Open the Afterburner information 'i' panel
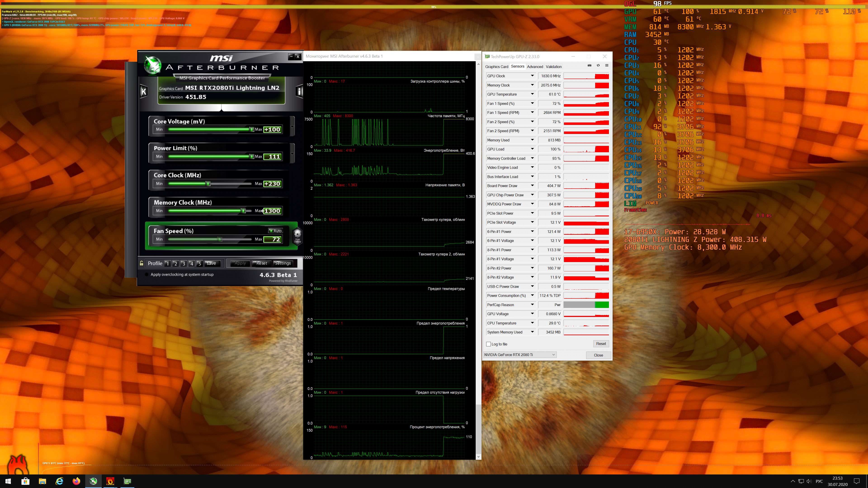The height and width of the screenshot is (488, 868). tap(299, 91)
